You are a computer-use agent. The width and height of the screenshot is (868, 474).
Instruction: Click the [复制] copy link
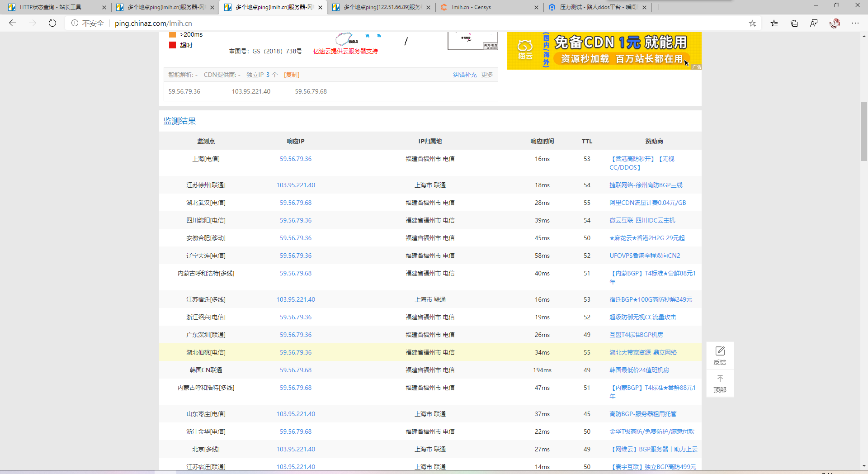(292, 75)
